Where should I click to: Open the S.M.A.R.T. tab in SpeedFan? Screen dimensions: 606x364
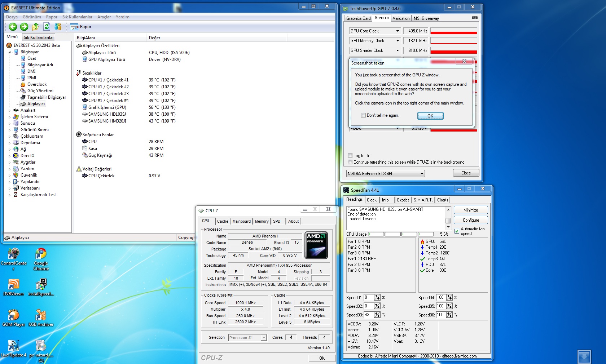pyautogui.click(x=423, y=200)
